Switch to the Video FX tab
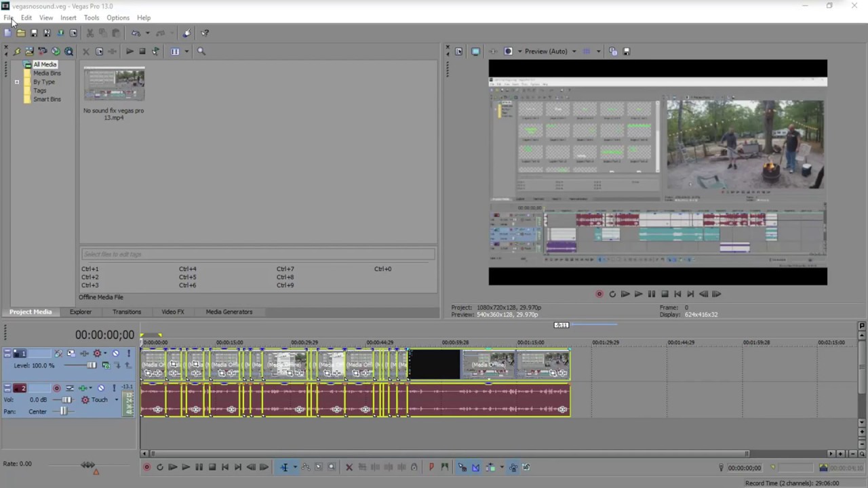The height and width of the screenshot is (488, 868). [x=173, y=312]
